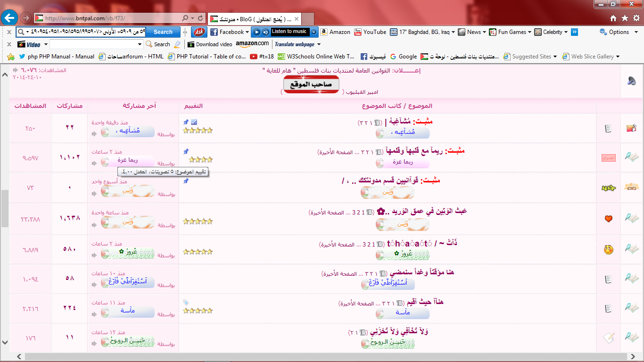Open the Suggested Sites dropdown
Image resolution: width=644 pixels, height=362 pixels.
tap(555, 57)
